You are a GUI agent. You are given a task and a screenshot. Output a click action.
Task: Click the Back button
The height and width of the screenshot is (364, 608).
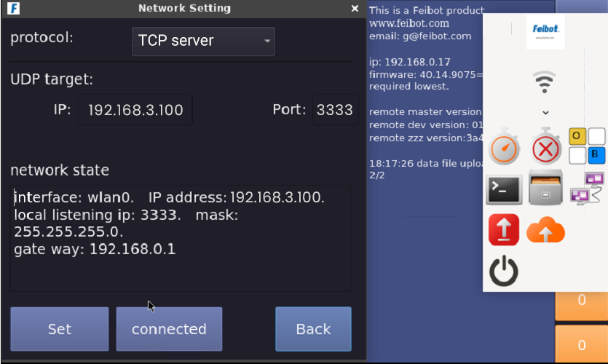313,329
